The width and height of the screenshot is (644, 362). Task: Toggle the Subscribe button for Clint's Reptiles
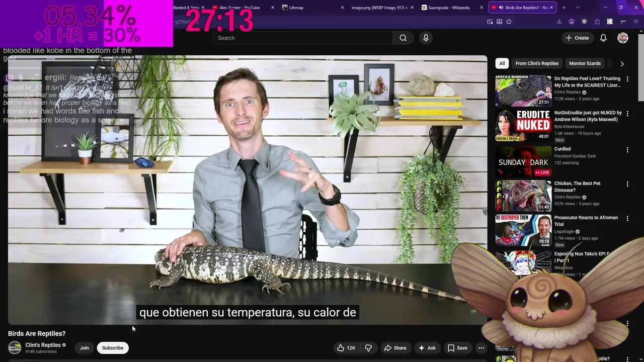click(x=113, y=348)
